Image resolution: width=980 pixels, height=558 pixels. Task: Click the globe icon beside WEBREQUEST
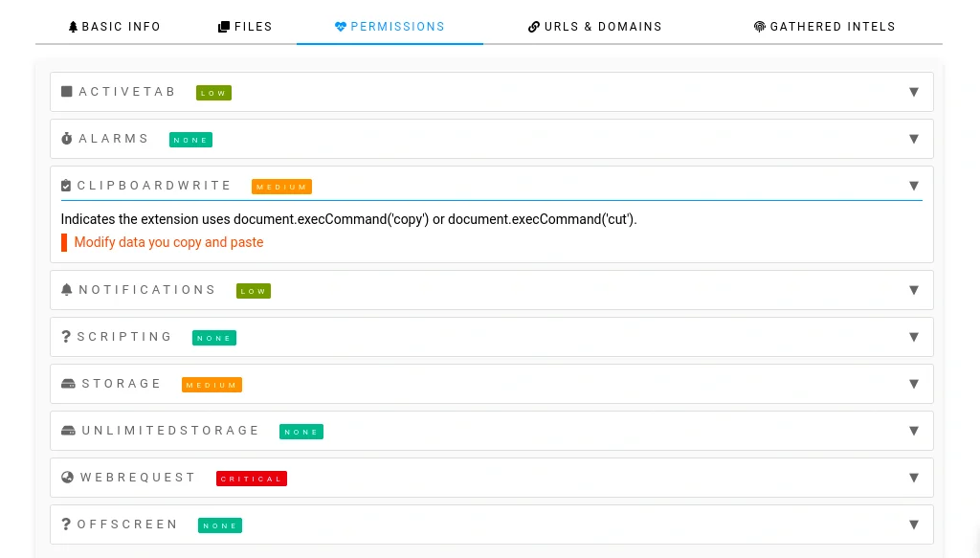click(x=68, y=478)
